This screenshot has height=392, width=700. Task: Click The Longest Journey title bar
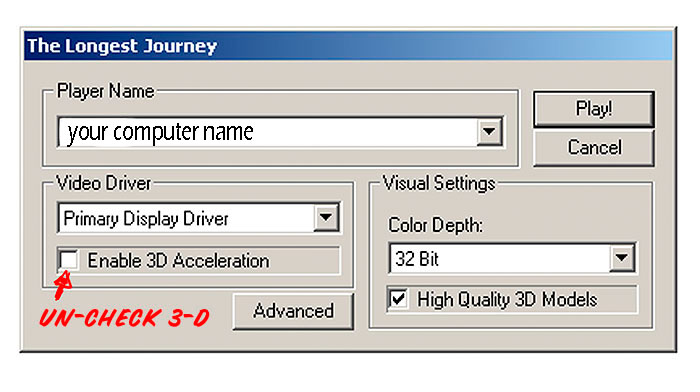(348, 46)
